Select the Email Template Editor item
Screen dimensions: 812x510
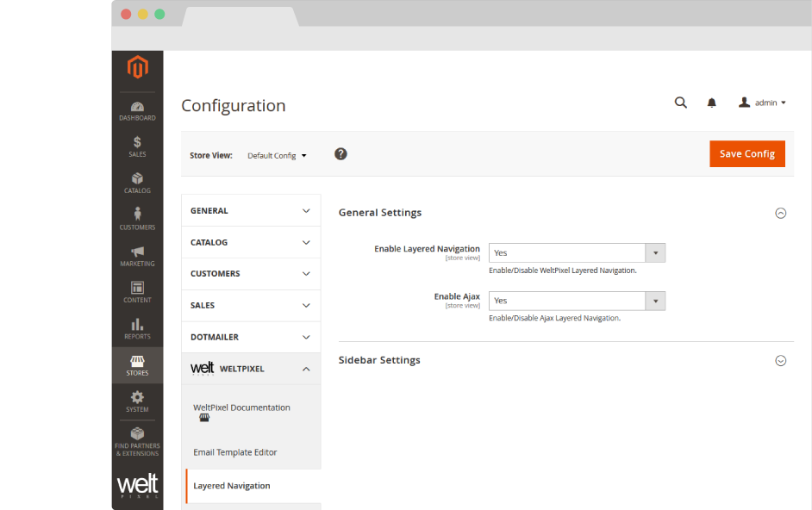tap(235, 452)
